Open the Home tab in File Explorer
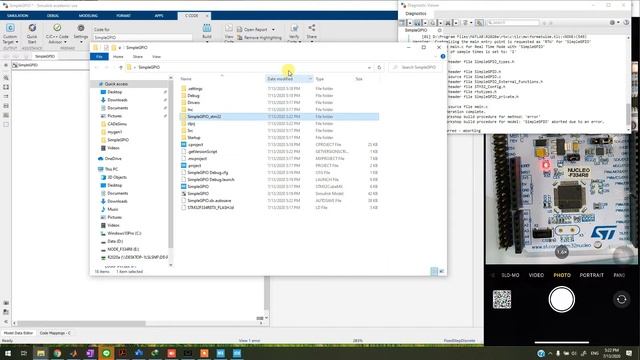640x360 pixels. (118, 57)
